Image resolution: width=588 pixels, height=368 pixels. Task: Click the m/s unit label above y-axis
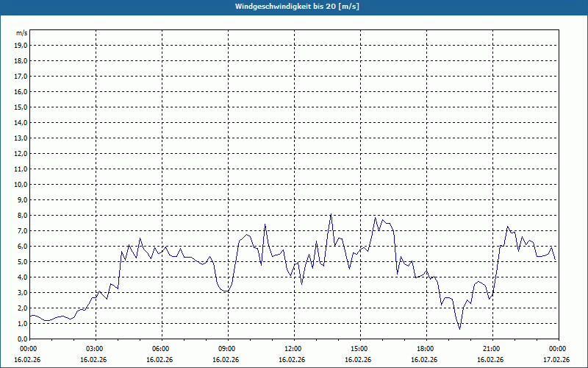tap(21, 33)
